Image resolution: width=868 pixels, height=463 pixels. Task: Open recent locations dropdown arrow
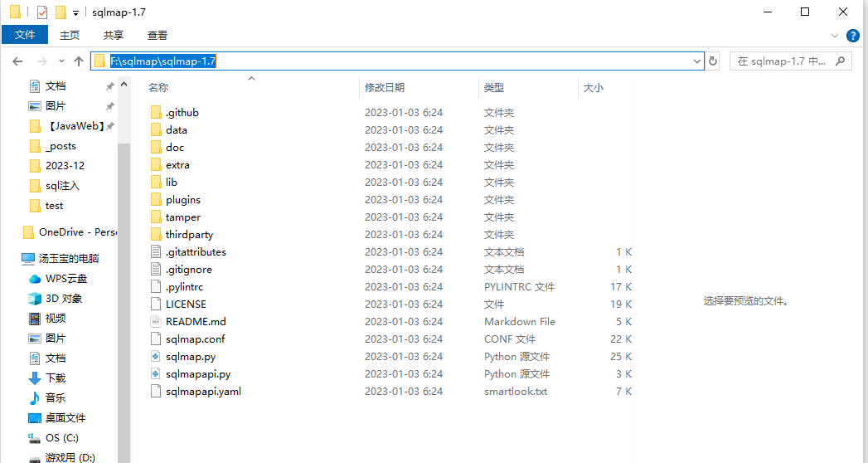[x=61, y=61]
